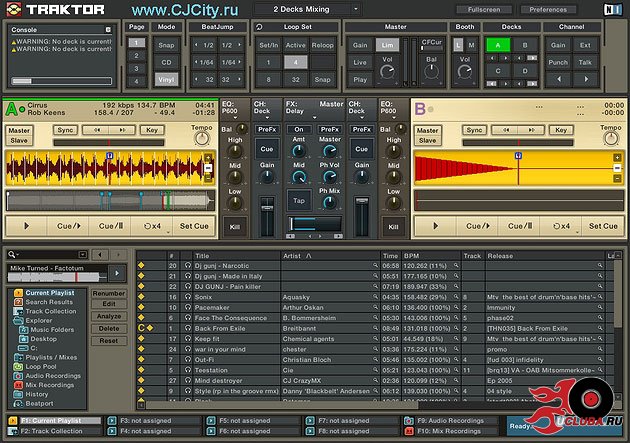Click the browser back arrow button
The height and width of the screenshot is (443, 630).
pyautogui.click(x=100, y=254)
